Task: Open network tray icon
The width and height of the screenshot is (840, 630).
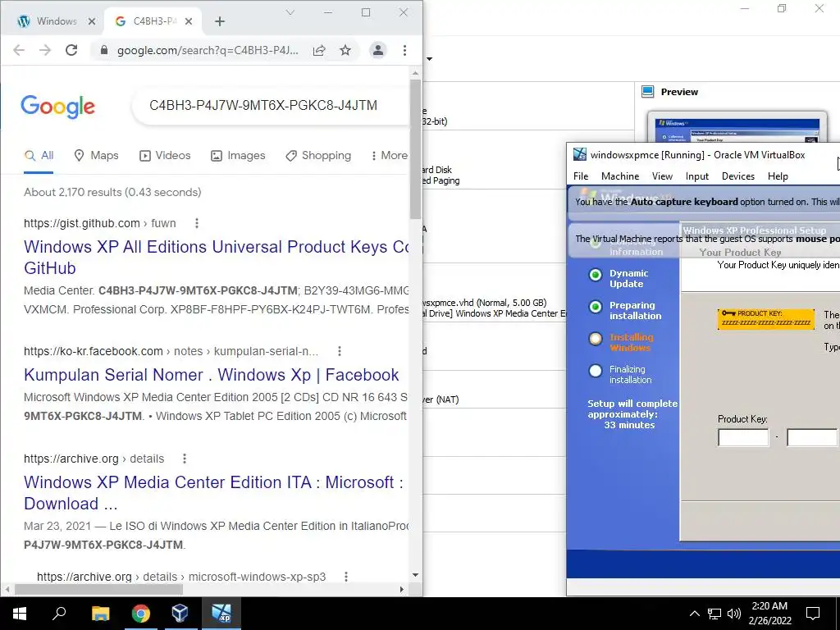Action: coord(714,614)
